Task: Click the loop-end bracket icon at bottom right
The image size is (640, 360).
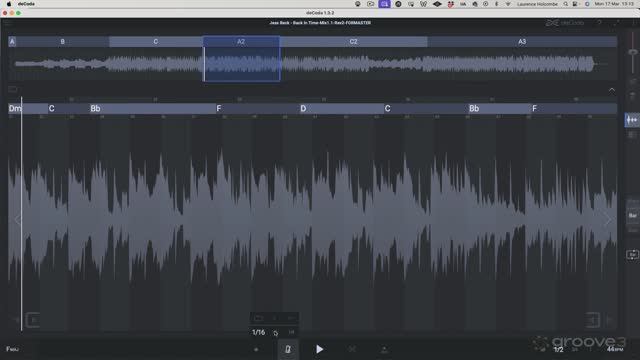Action: (593, 320)
